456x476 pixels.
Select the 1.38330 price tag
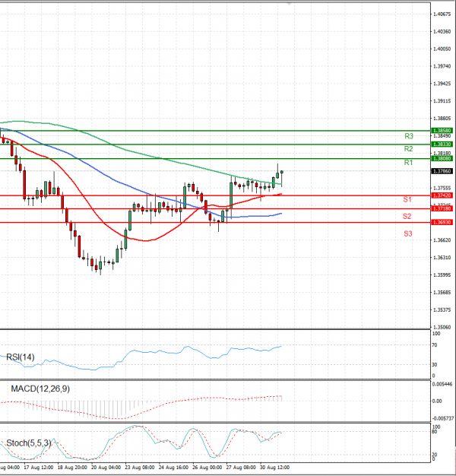(x=442, y=144)
